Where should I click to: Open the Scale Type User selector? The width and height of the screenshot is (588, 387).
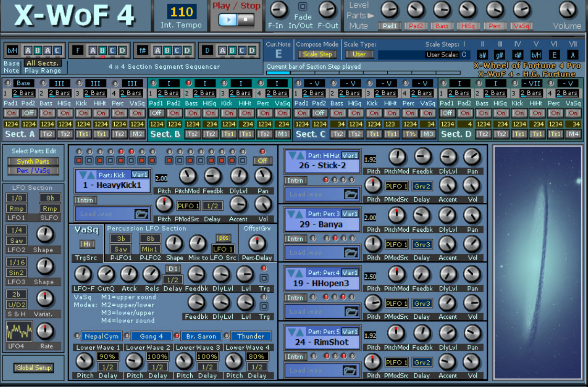pyautogui.click(x=359, y=55)
